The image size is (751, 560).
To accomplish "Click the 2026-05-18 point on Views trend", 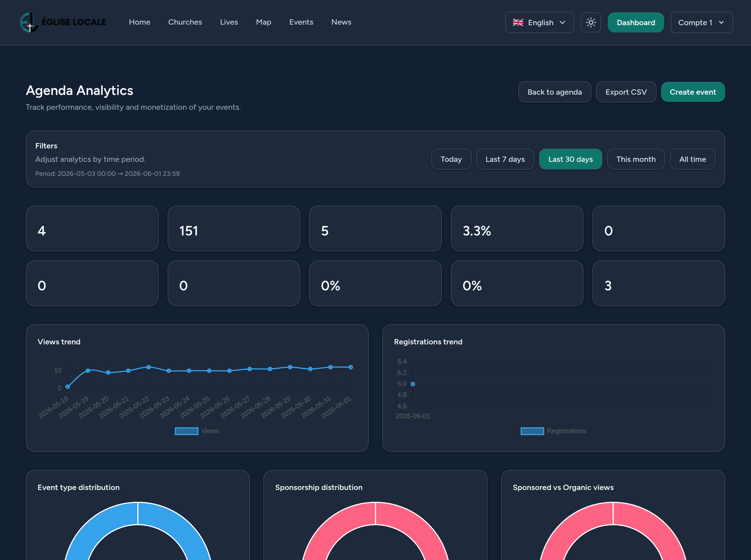I will 68,386.
